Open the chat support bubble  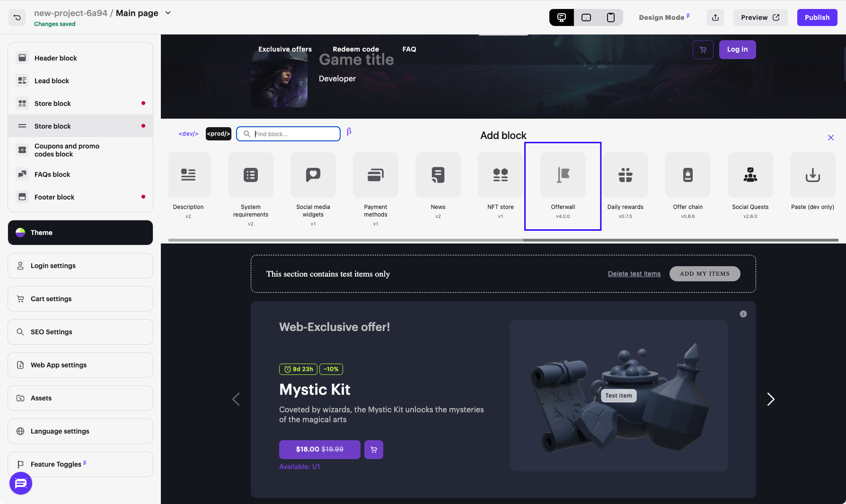click(x=21, y=483)
